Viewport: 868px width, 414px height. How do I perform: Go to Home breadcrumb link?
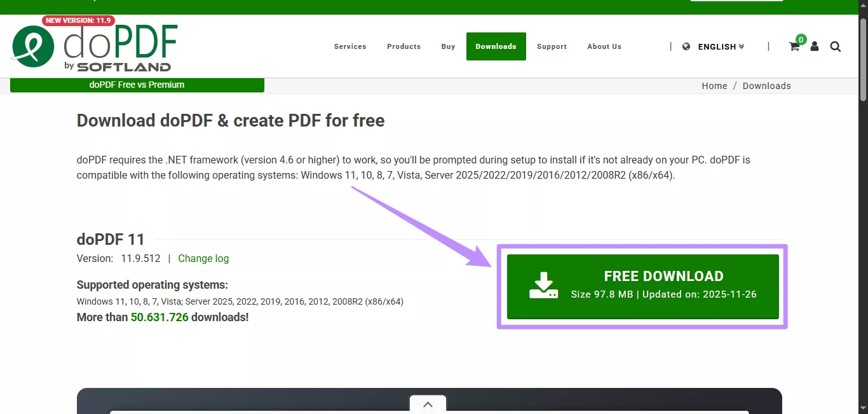714,86
